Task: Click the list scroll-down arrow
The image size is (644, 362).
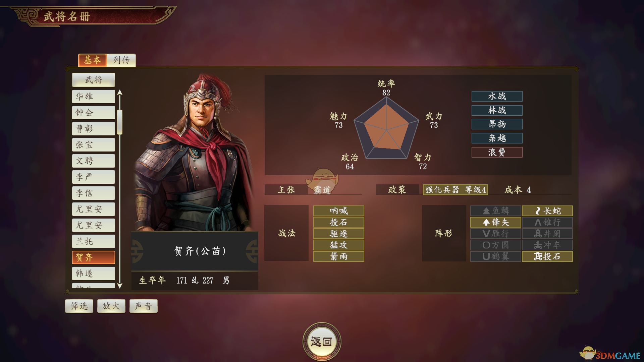Action: point(120,286)
